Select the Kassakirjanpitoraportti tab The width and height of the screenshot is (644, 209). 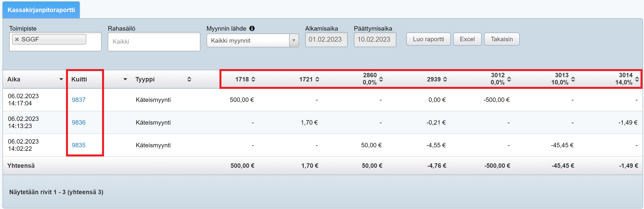pyautogui.click(x=41, y=10)
